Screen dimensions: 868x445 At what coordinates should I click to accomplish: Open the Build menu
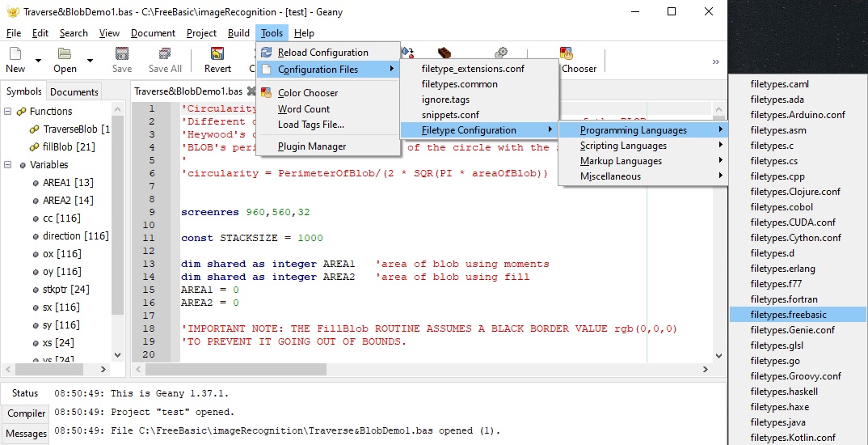point(238,33)
